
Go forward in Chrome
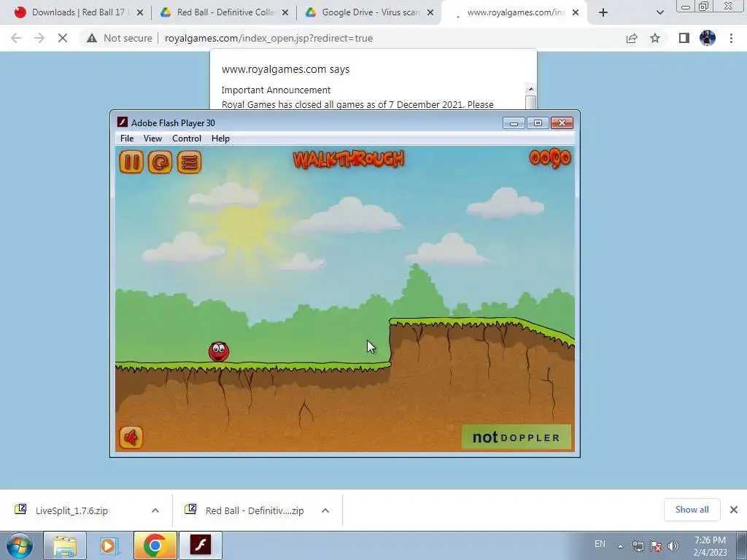tap(39, 38)
